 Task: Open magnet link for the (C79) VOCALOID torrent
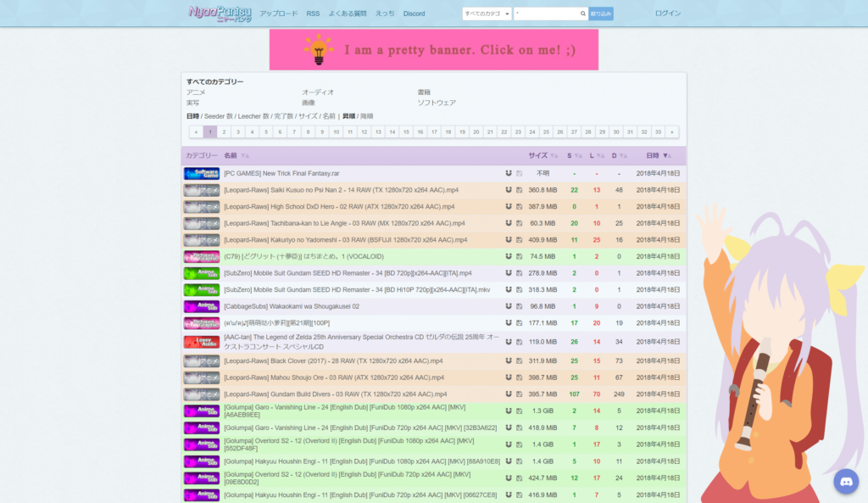pyautogui.click(x=509, y=256)
